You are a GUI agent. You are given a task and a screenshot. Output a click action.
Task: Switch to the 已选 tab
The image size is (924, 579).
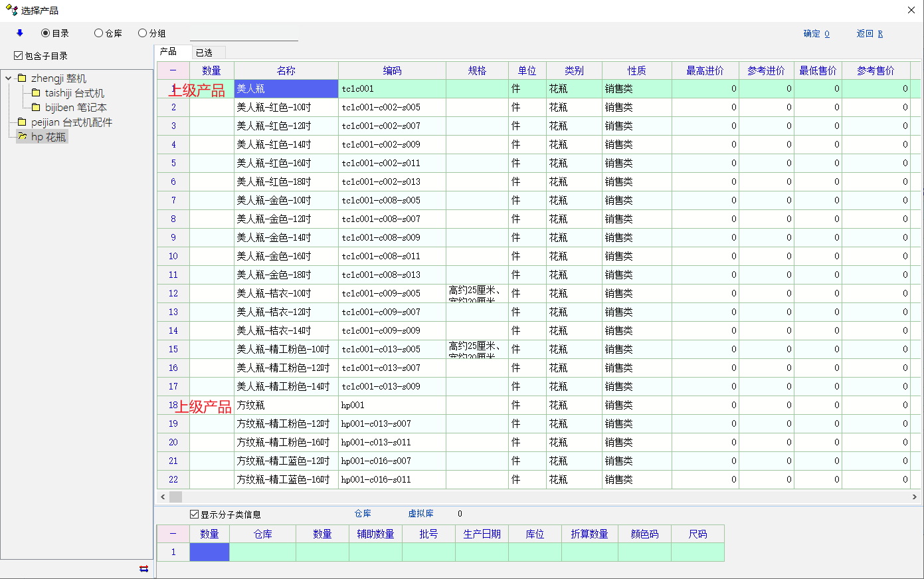coord(205,53)
